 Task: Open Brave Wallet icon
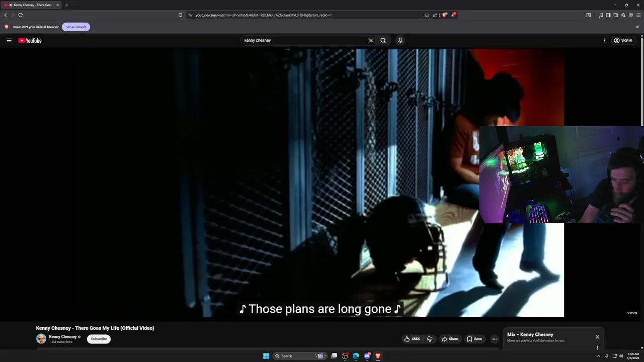tap(616, 15)
